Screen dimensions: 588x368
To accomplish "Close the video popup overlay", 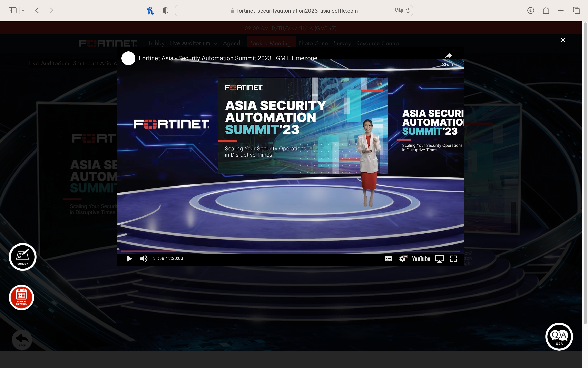I will click(x=563, y=40).
